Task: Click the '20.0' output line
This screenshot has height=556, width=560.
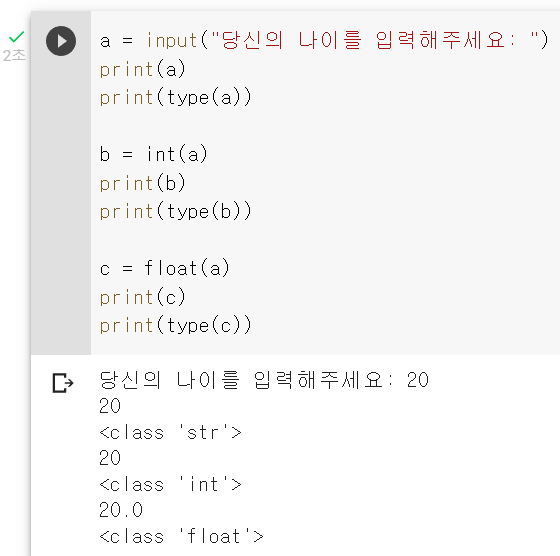Action: point(121,510)
